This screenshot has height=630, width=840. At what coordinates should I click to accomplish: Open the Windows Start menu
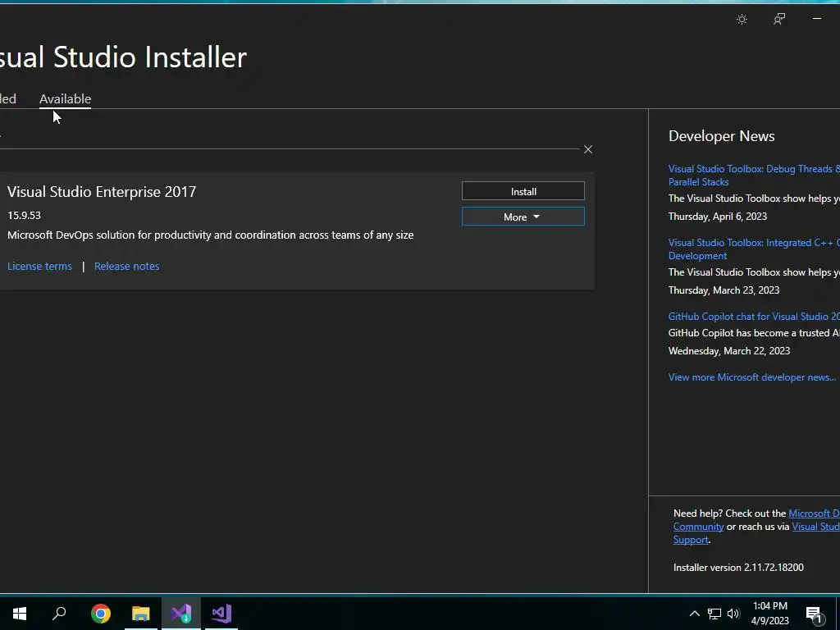20,614
